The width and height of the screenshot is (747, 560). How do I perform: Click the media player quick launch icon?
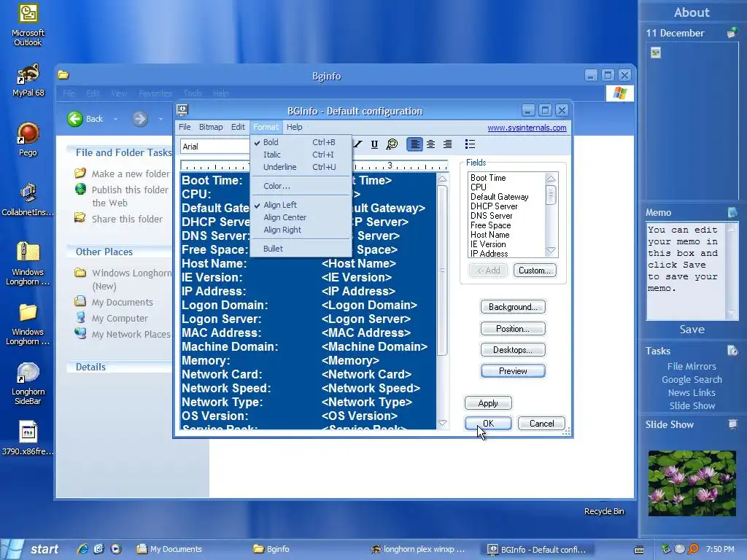[116, 548]
